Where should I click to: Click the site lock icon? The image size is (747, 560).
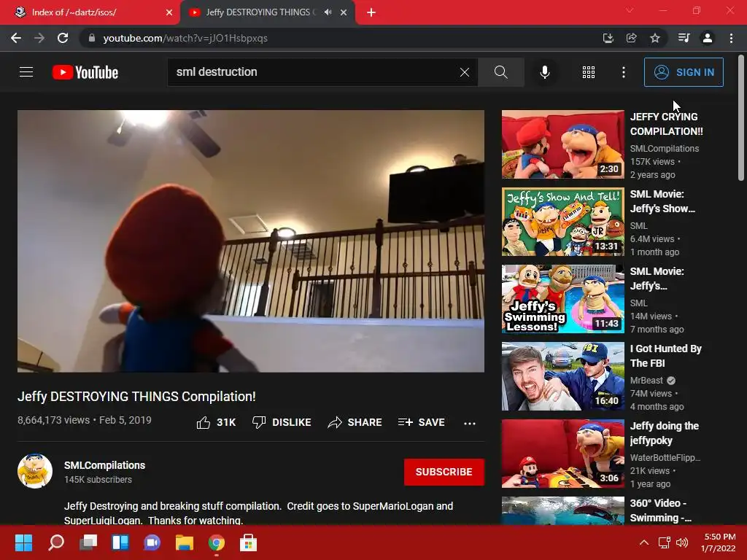pyautogui.click(x=92, y=38)
